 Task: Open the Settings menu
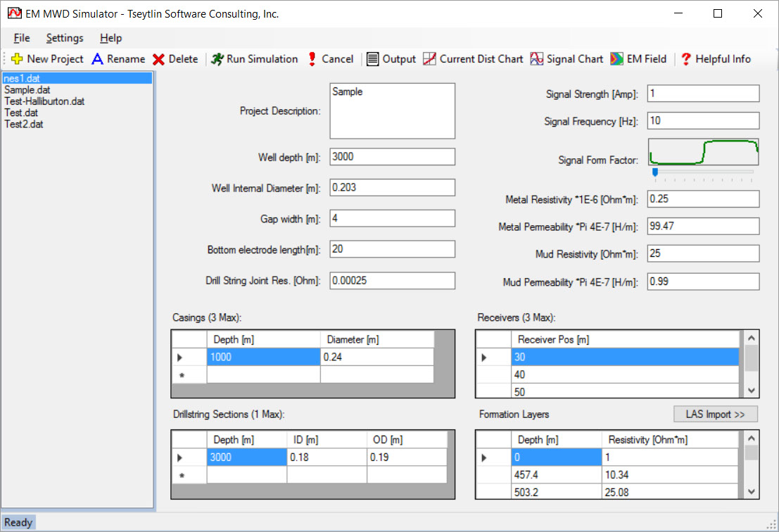pos(65,38)
